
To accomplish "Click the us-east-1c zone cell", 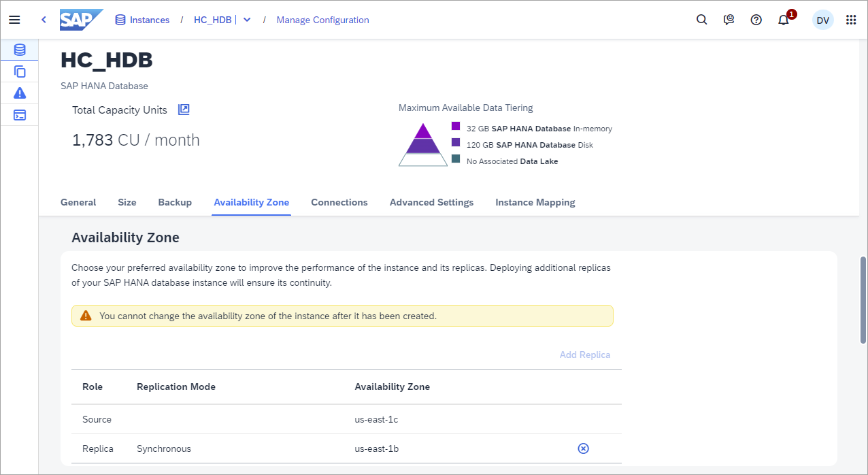I will (376, 419).
